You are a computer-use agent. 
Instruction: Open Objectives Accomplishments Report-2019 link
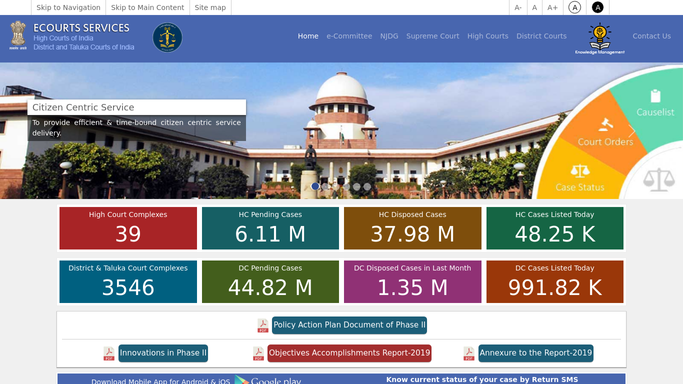[x=349, y=353]
